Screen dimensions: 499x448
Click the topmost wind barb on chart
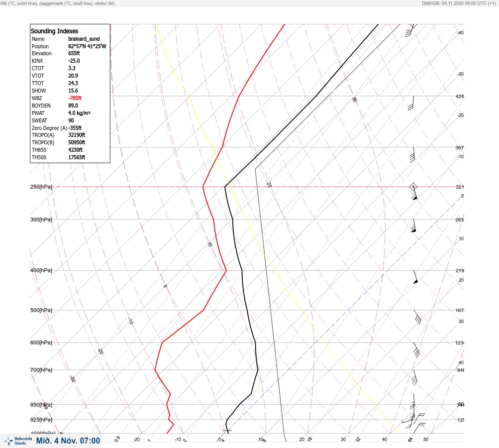tap(410, 30)
